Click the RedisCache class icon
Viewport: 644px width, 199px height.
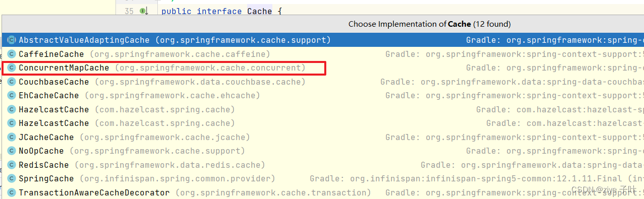click(x=12, y=165)
